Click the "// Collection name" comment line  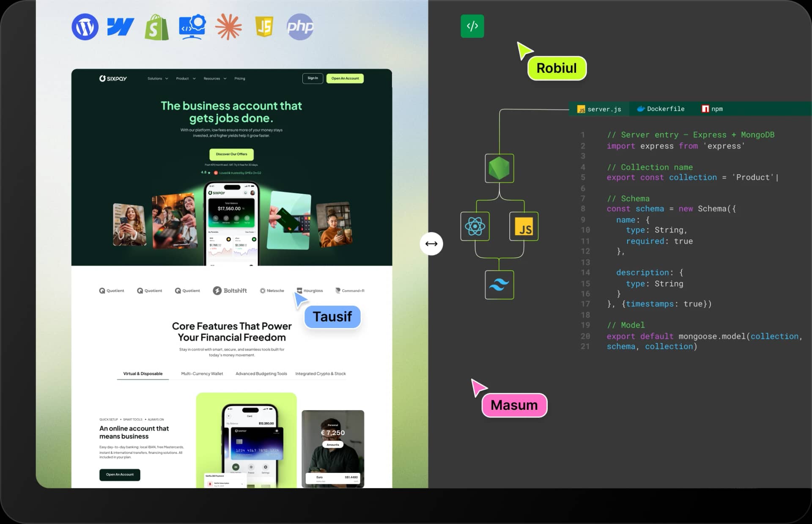click(x=650, y=167)
